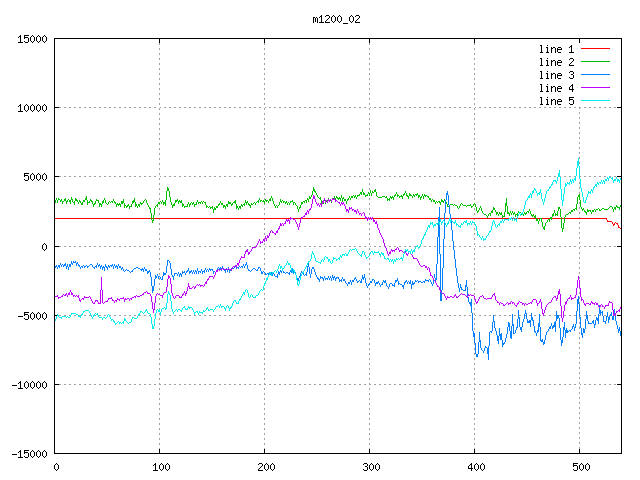Click the green legend sample for line 2
This screenshot has height=480, width=640.
595,62
